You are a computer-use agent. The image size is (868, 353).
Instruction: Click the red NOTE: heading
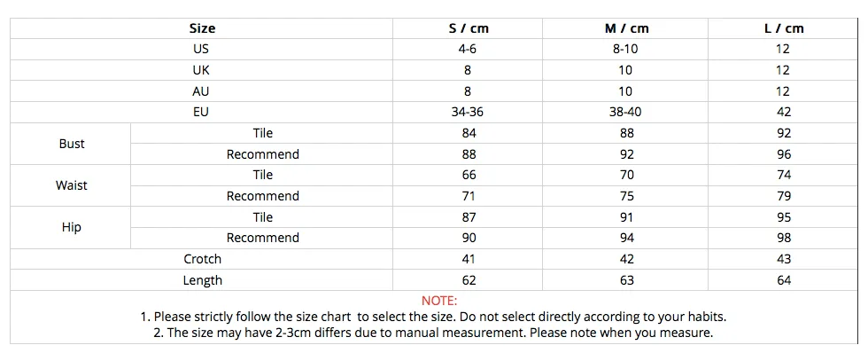tap(439, 302)
